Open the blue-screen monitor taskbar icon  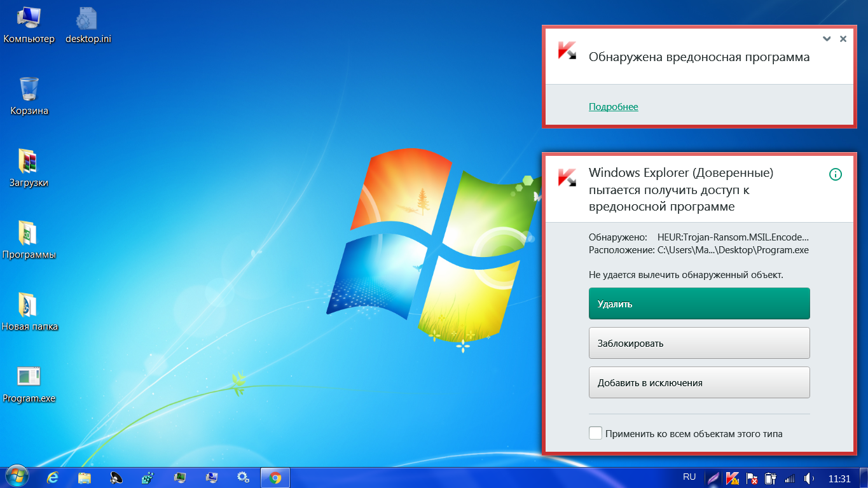click(211, 478)
